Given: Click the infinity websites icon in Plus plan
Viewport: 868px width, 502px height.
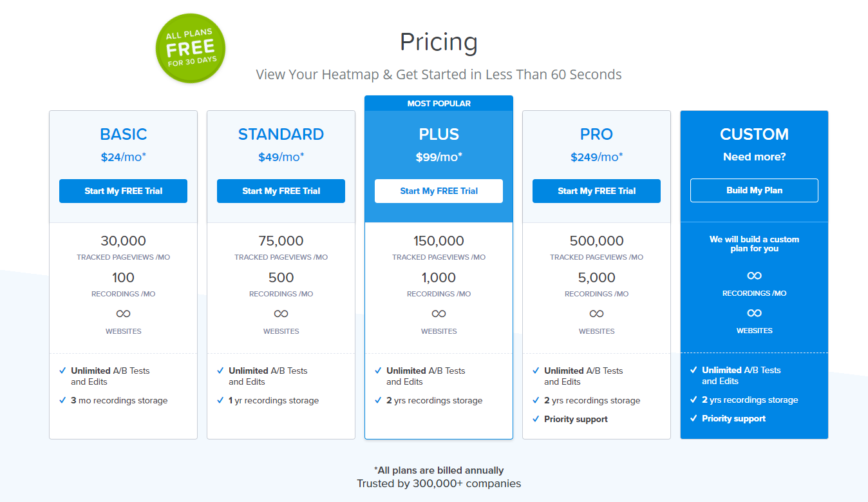Looking at the screenshot, I should pos(439,314).
